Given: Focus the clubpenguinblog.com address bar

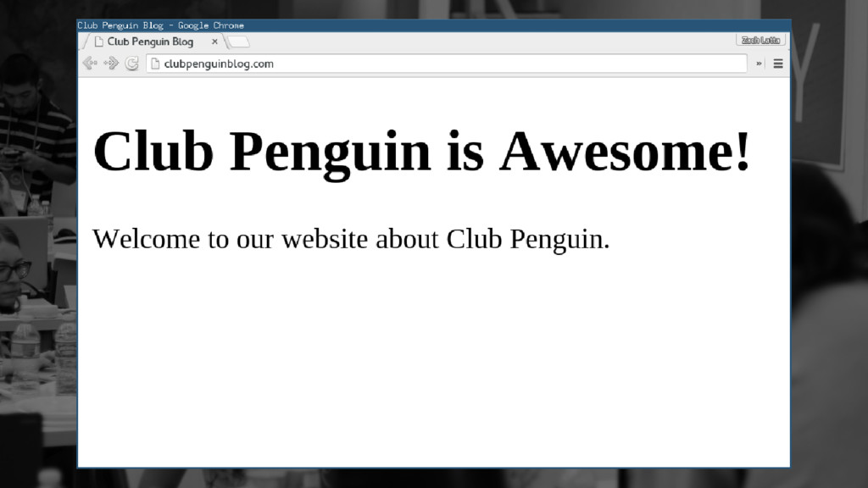Looking at the screenshot, I should coord(447,64).
